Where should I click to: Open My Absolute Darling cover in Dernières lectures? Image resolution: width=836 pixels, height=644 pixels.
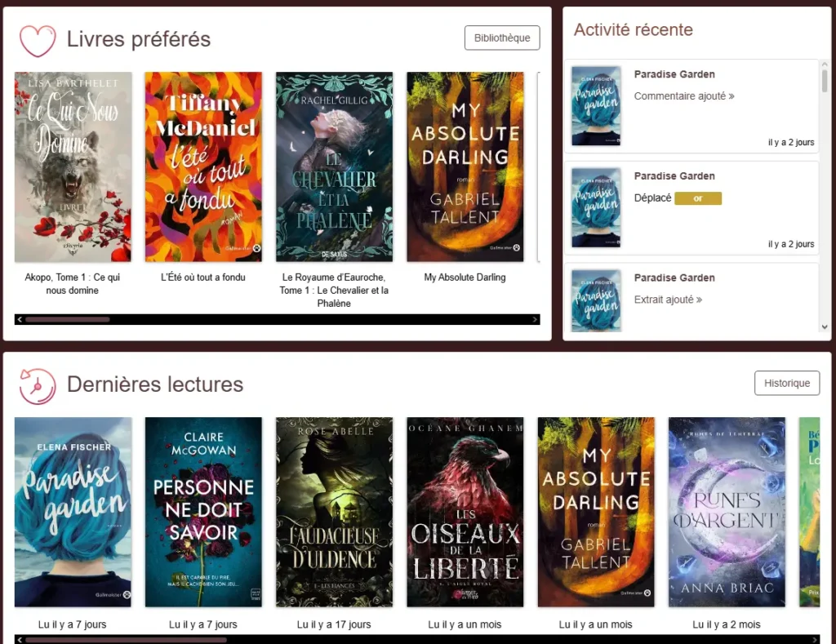tap(595, 512)
